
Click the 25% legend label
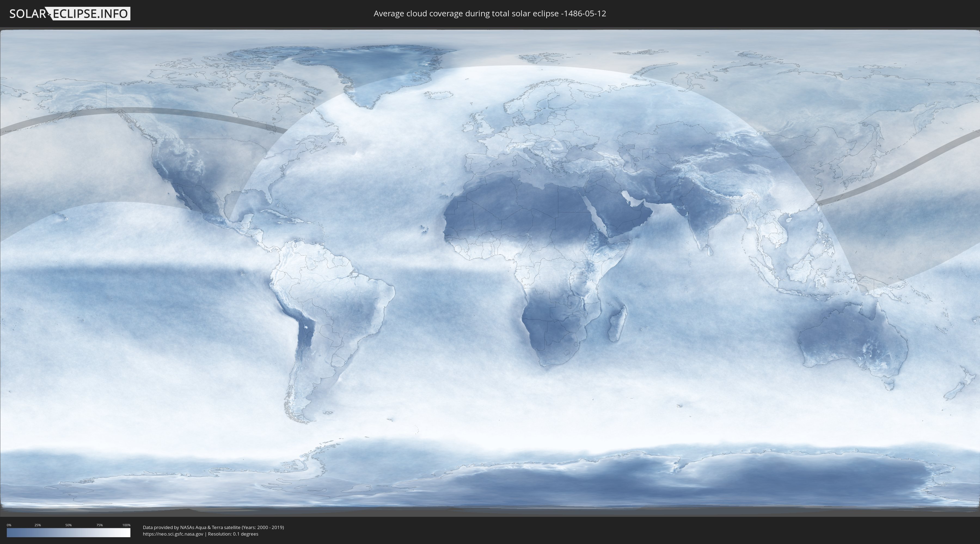[x=38, y=525]
